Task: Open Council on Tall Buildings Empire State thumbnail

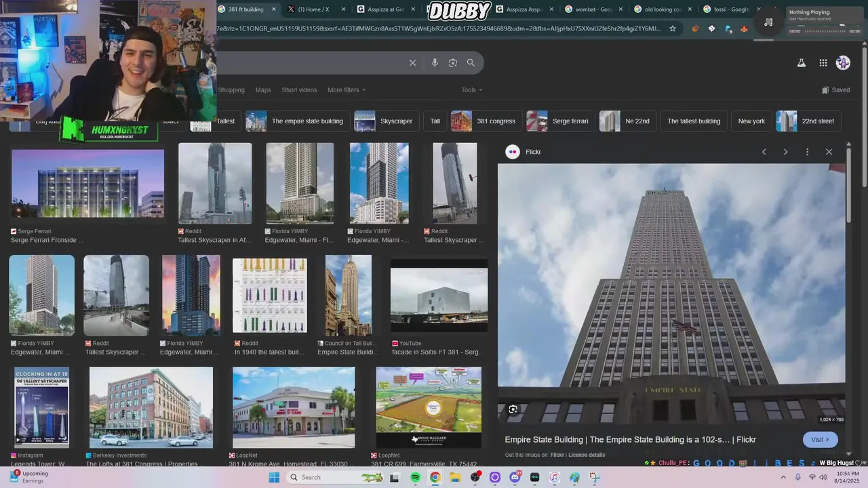Action: (x=349, y=296)
